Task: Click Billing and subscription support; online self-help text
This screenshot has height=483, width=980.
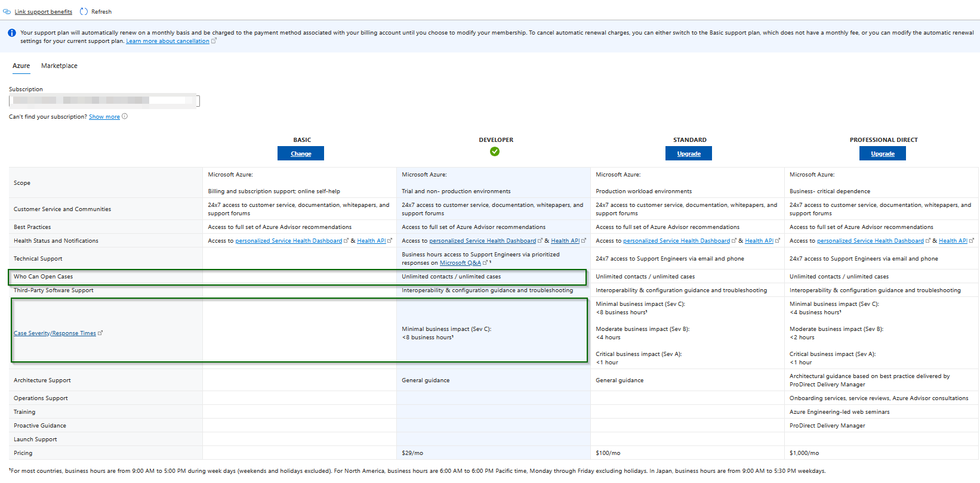Action: (x=274, y=191)
